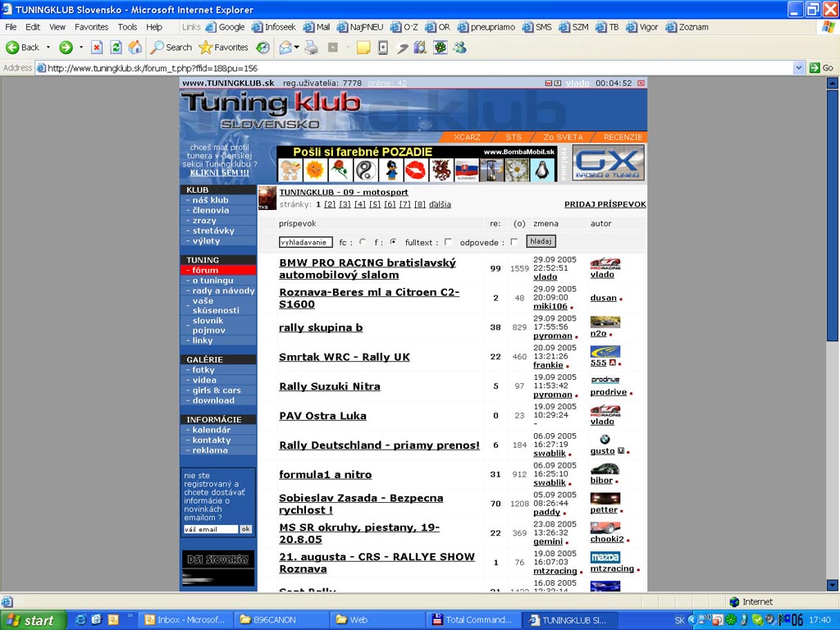Open the Tools menu
The height and width of the screenshot is (630, 840).
127,27
